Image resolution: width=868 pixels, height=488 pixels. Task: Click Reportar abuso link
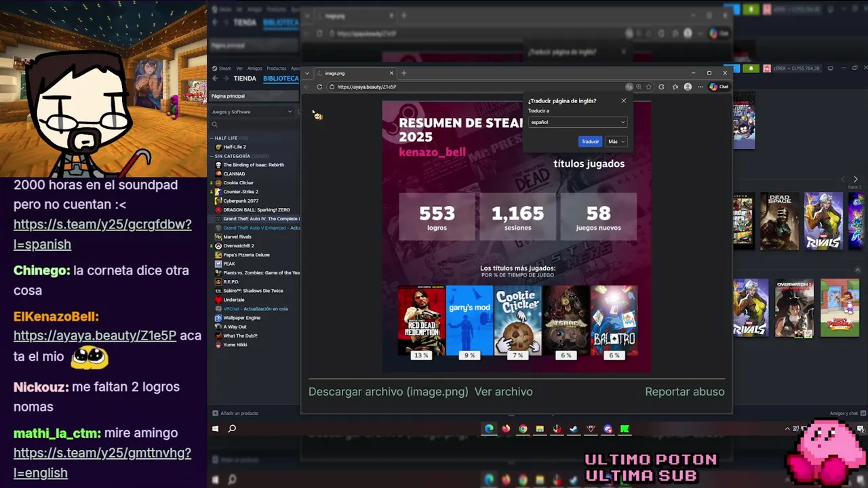[685, 392]
